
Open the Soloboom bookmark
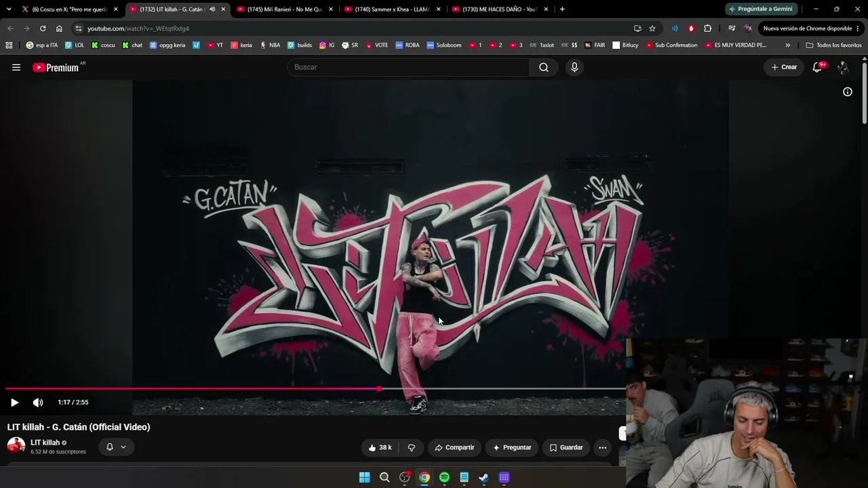(444, 45)
